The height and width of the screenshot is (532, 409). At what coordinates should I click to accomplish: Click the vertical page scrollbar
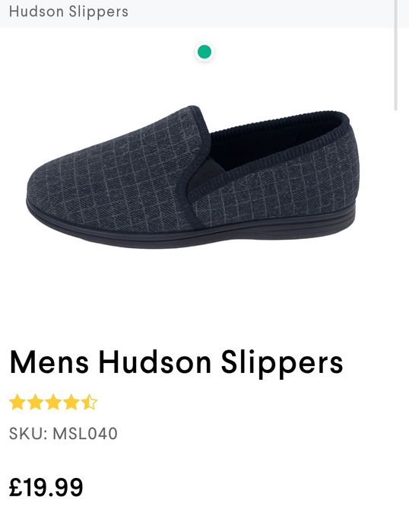[396, 55]
